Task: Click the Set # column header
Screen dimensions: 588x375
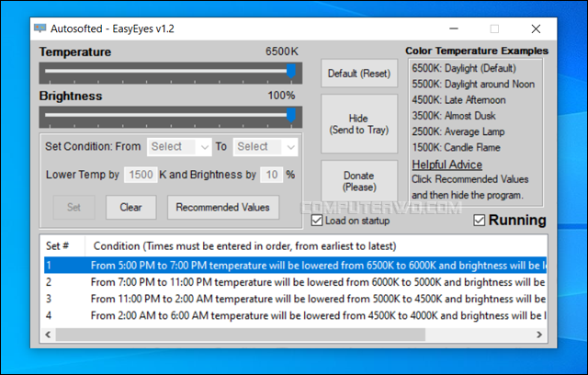Action: 62,246
